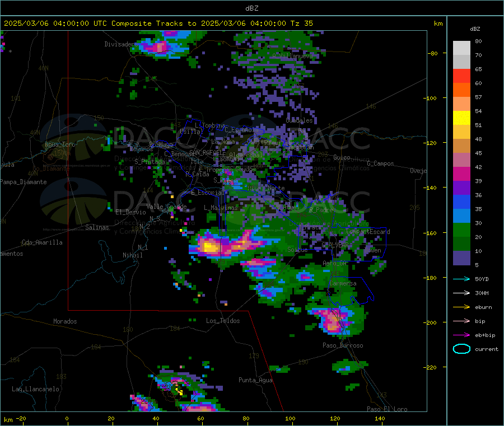504x426 pixels.
Task: Click the 'A_Villanueva' map label
Action: click(x=292, y=56)
